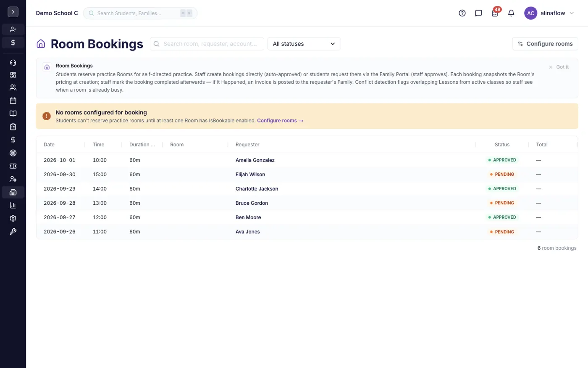
Task: Open the headset support sidebar icon
Action: coord(13,63)
